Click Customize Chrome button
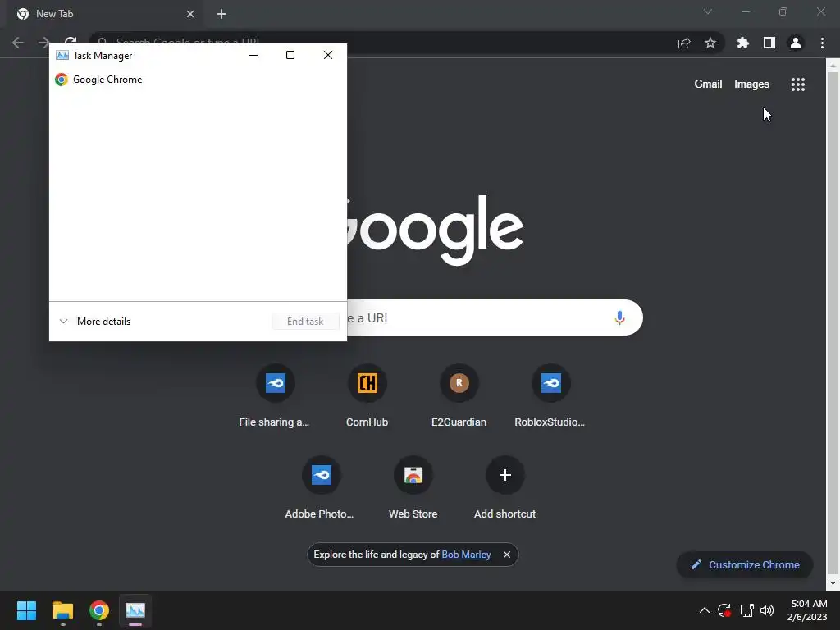The width and height of the screenshot is (840, 630). (x=745, y=564)
